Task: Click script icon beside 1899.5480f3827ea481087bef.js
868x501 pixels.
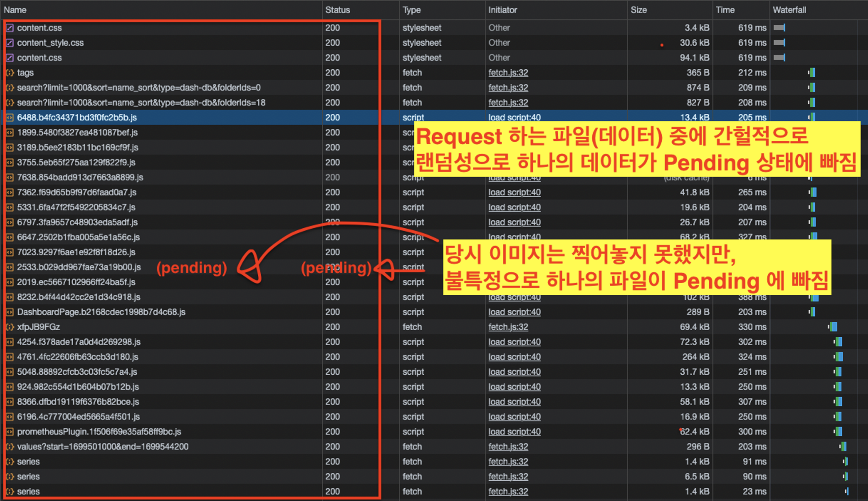Action: pos(10,133)
